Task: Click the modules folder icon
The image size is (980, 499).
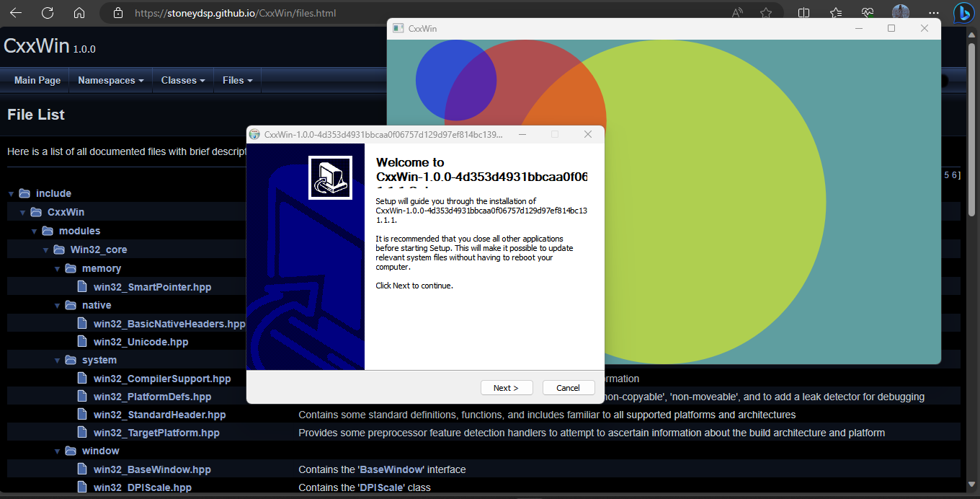Action: 48,231
